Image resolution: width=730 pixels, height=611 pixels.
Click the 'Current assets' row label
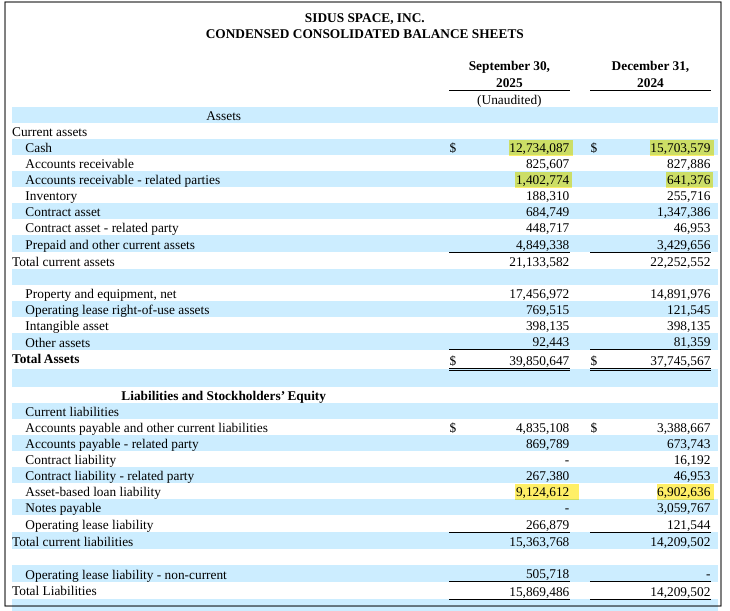(49, 132)
